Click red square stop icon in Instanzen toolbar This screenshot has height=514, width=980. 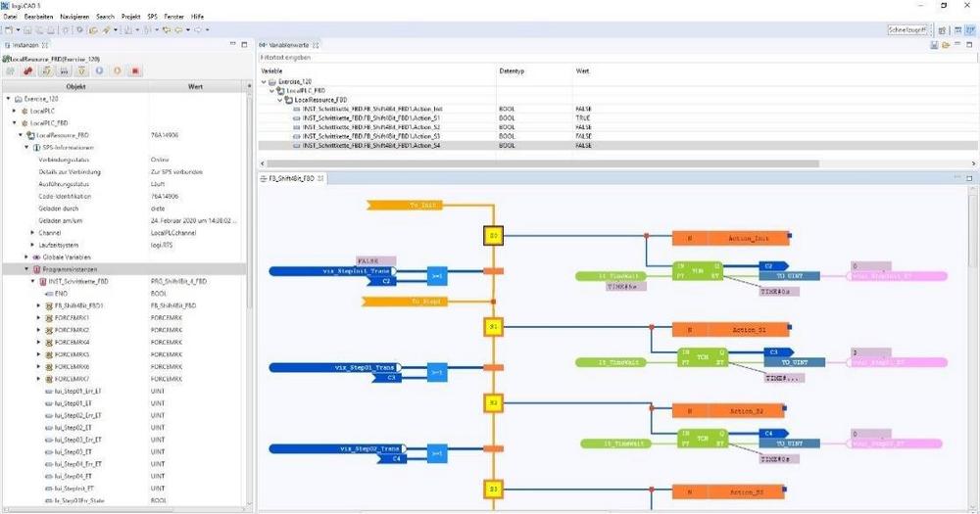(135, 71)
